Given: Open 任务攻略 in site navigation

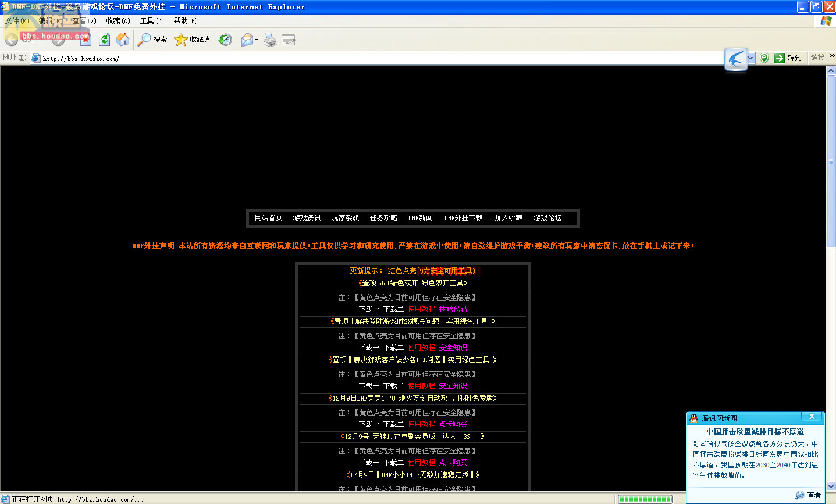Looking at the screenshot, I should coord(383,218).
